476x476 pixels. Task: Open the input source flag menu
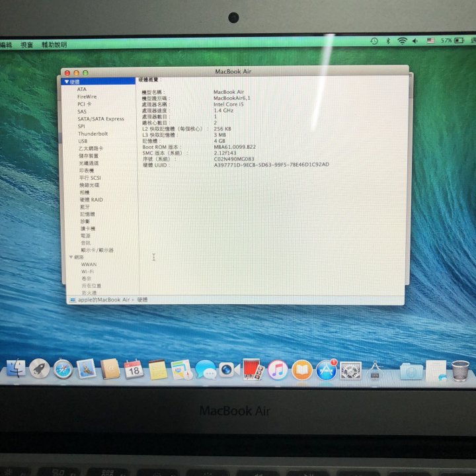(x=430, y=40)
